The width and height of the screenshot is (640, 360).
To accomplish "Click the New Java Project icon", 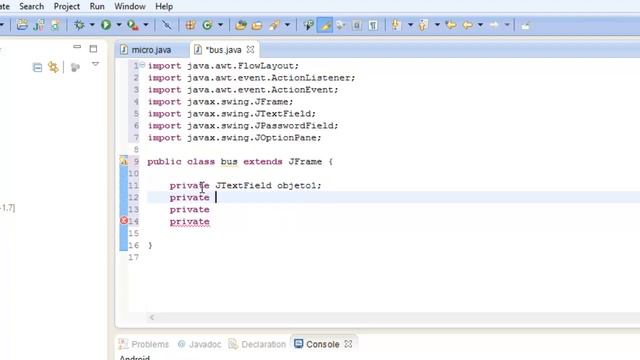I will (x=39, y=25).
